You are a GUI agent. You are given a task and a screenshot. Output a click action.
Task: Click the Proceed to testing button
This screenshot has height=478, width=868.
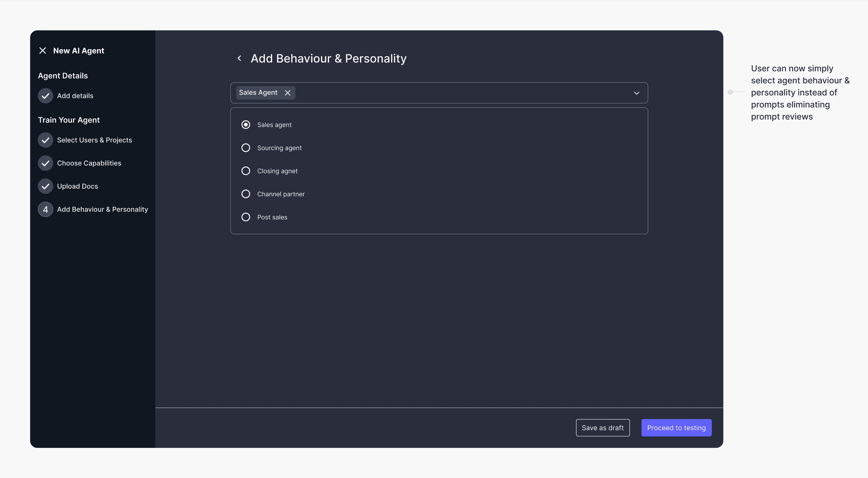pos(676,428)
